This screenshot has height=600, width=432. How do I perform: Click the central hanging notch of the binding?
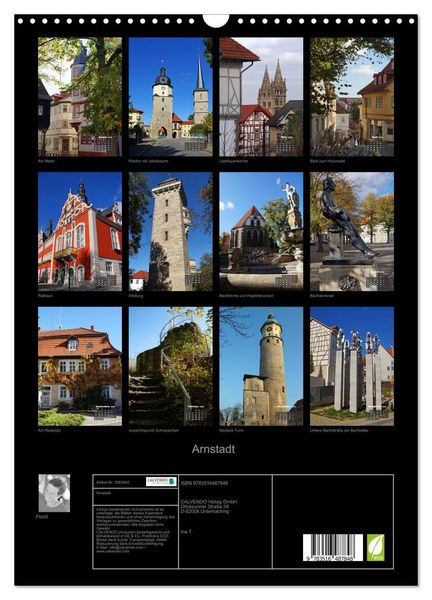[216, 20]
